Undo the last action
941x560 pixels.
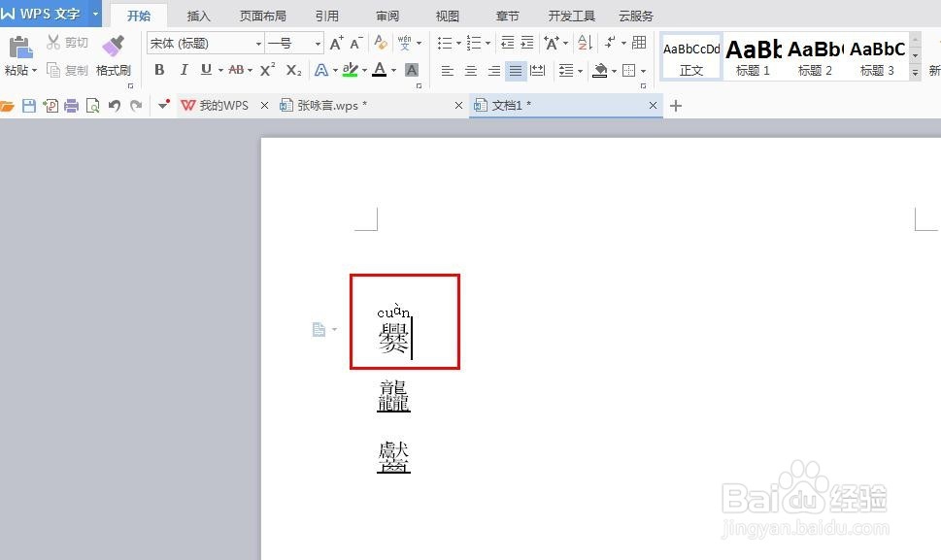click(114, 106)
